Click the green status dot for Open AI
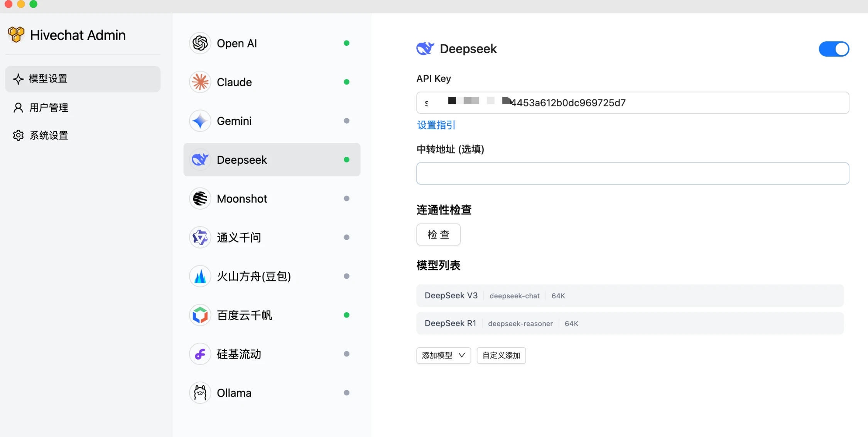 pyautogui.click(x=346, y=43)
